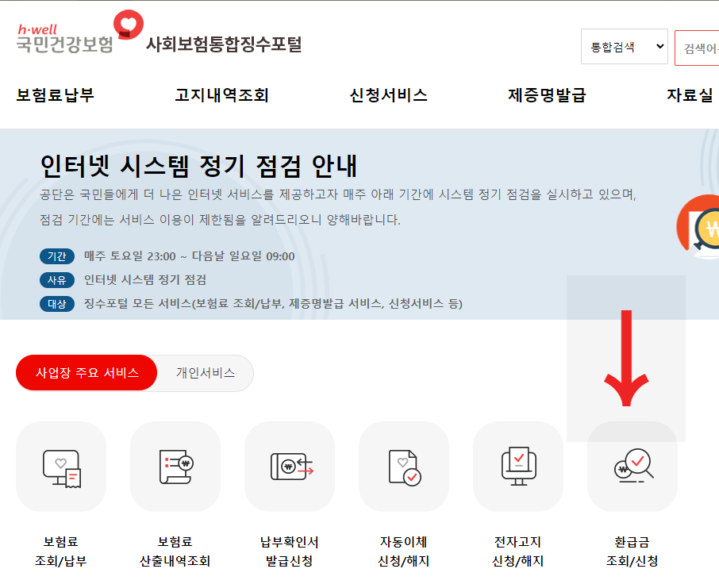Image resolution: width=719 pixels, height=588 pixels.
Task: Click the 납부확인서 발급신청 text label
Action: coord(290,551)
